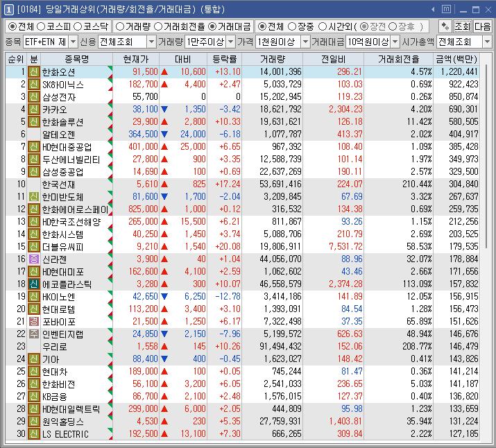Click the 전일비 column header
Viewport: 496px width, 448px height.
tap(333, 59)
